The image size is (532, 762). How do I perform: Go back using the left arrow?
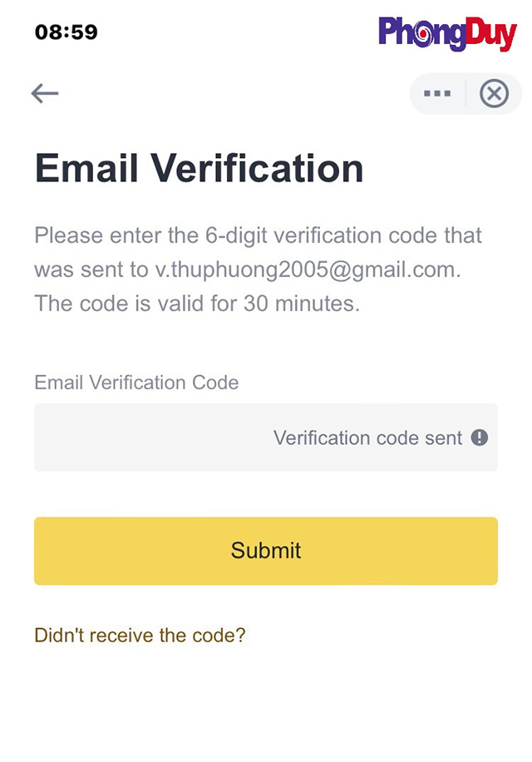pyautogui.click(x=45, y=93)
